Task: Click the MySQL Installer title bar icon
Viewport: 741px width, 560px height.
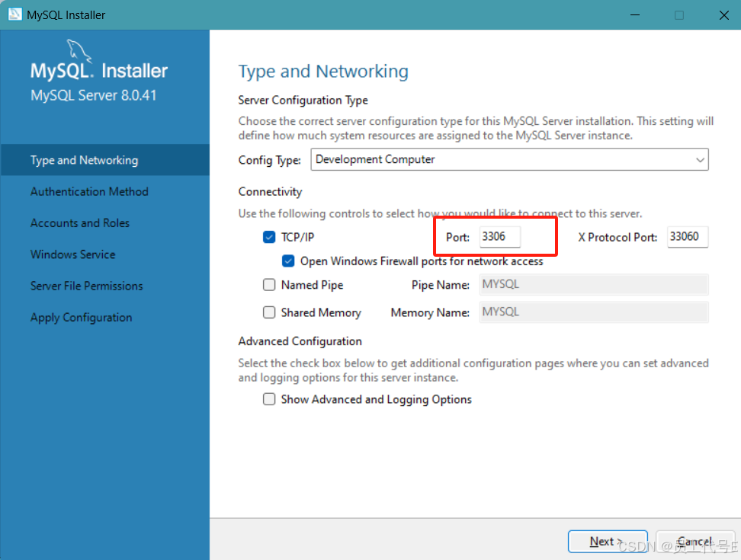Action: coord(14,14)
